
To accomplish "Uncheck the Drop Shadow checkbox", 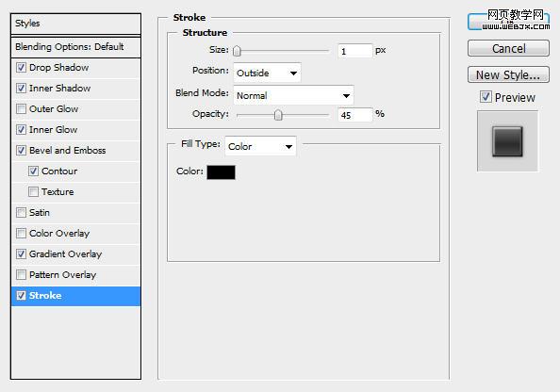I will pos(21,67).
